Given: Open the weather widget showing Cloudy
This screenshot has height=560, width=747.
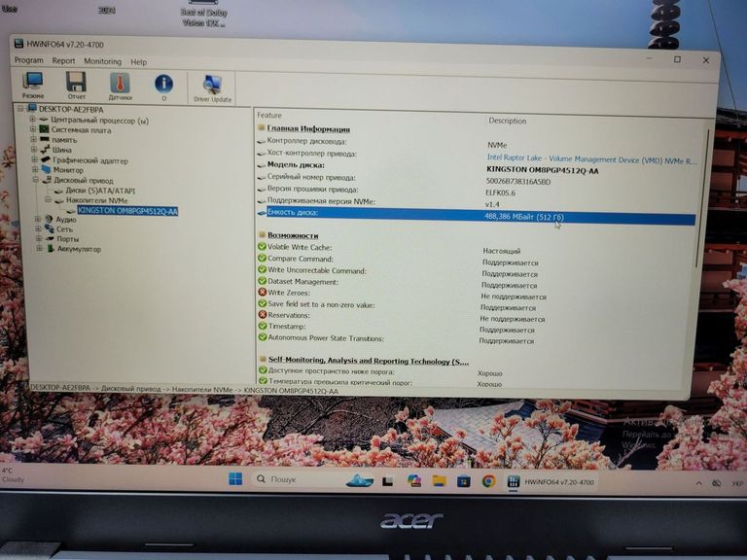Looking at the screenshot, I should [14, 474].
